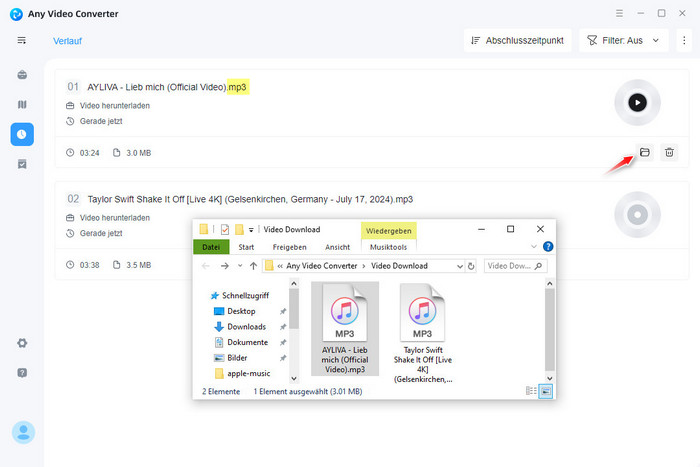The height and width of the screenshot is (467, 700).
Task: Open recent locations dropdown in Explorer
Action: (x=240, y=266)
